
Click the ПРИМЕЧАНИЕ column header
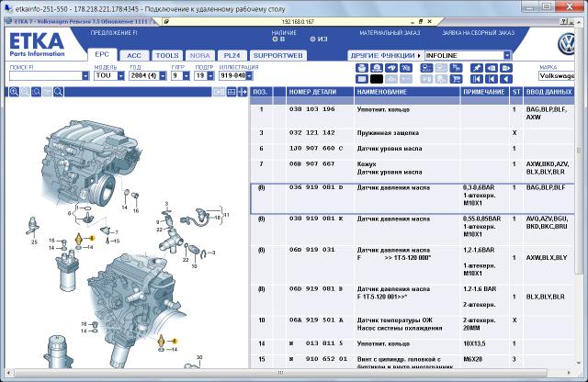pos(484,92)
